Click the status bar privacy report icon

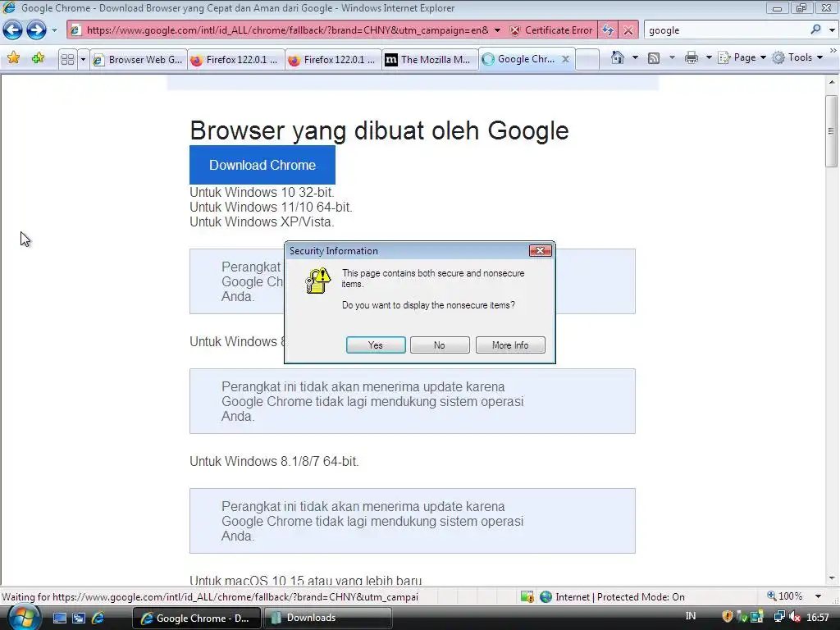pos(527,596)
